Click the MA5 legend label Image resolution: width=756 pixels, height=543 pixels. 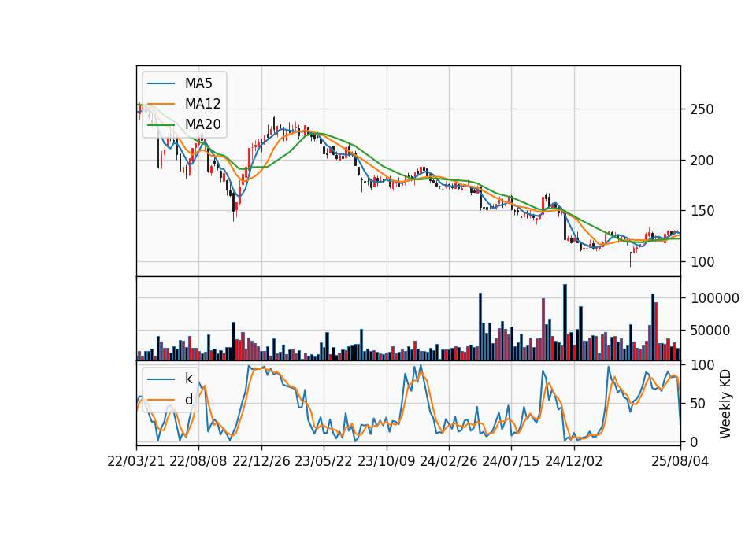198,83
